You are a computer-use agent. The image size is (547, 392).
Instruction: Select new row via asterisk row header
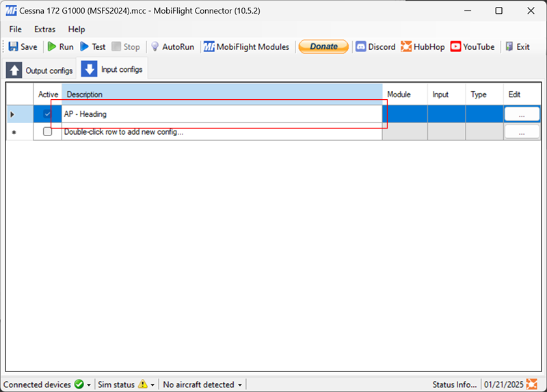coord(20,132)
